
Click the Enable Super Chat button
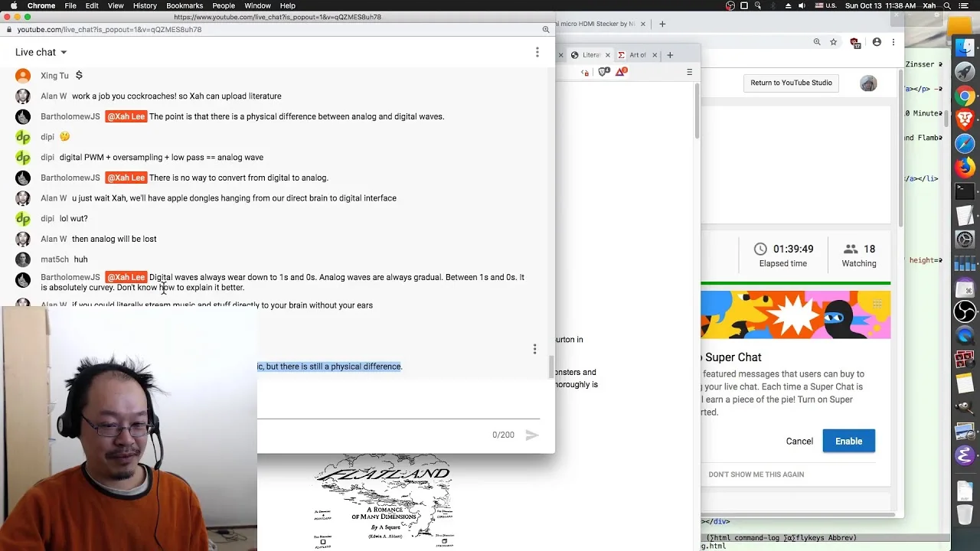[848, 441]
